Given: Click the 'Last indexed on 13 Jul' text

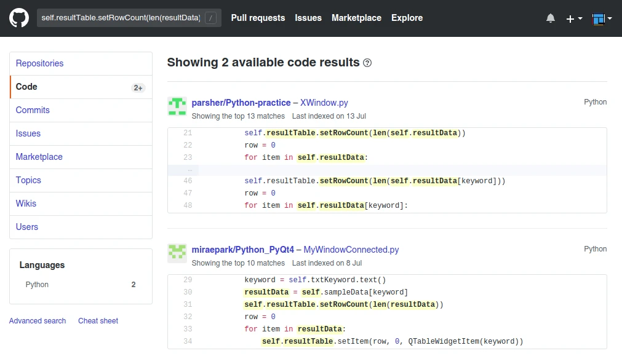Looking at the screenshot, I should tap(329, 116).
